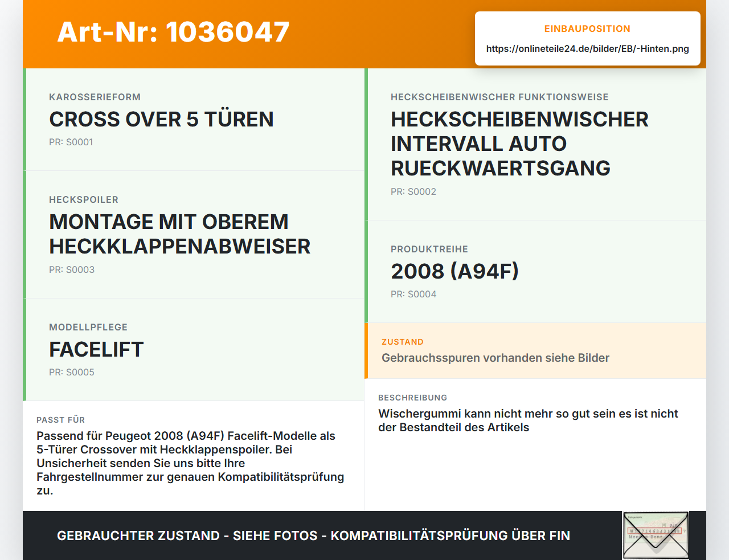Click the KAROSSERIEFORM label
The height and width of the screenshot is (560, 729).
click(x=95, y=97)
